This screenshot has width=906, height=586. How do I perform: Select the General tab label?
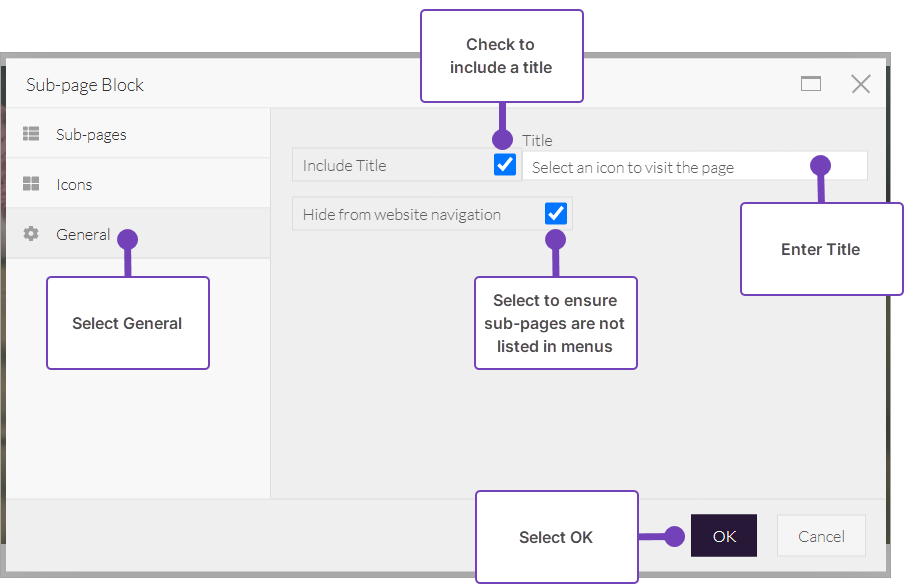83,234
